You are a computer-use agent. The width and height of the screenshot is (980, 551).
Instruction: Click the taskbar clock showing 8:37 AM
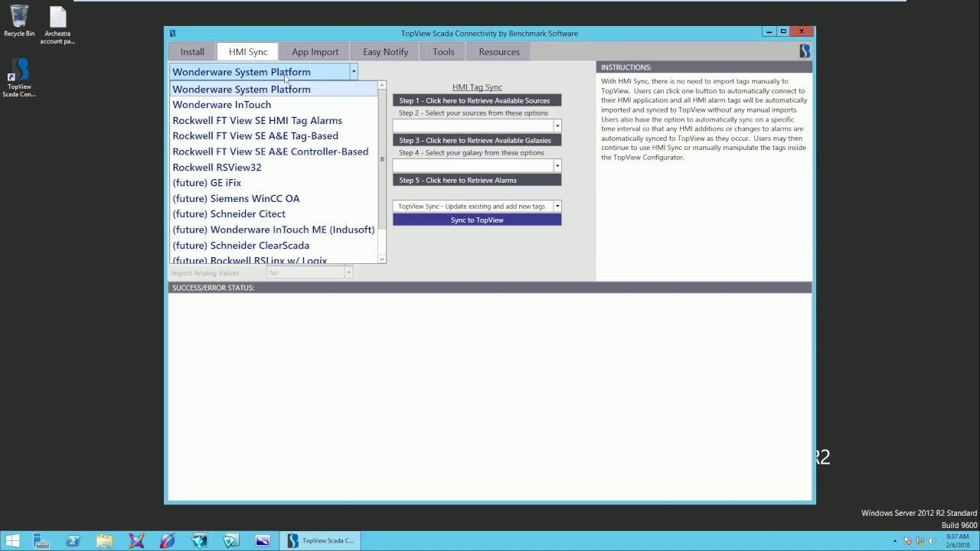pos(959,541)
